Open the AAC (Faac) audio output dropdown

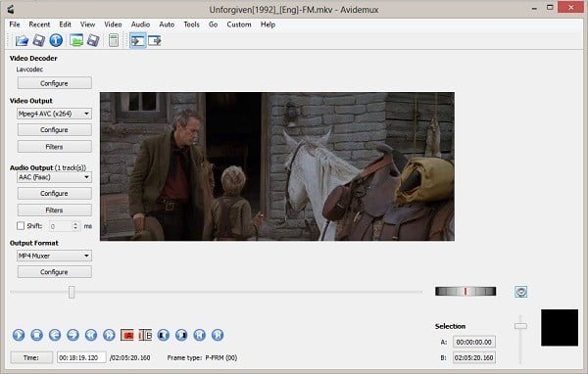pyautogui.click(x=54, y=177)
